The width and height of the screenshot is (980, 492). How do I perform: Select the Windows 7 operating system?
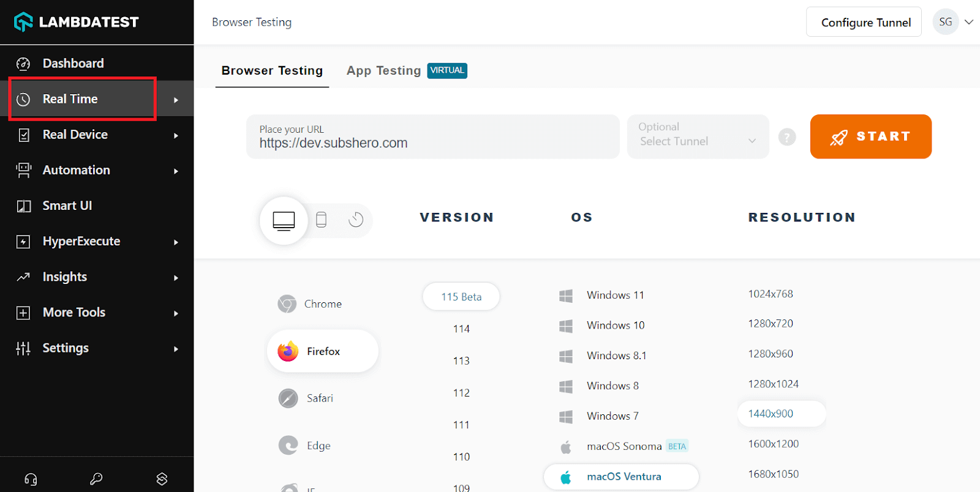point(612,416)
